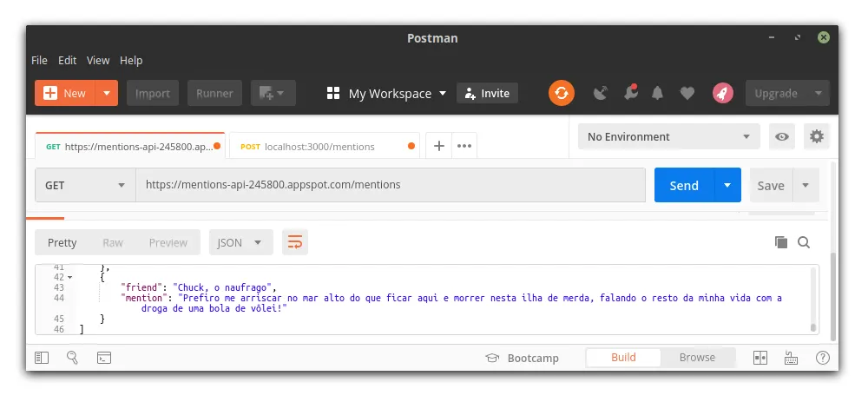This screenshot has height=402, width=868.
Task: Click the main window vertical scrollbar
Action: (x=833, y=297)
